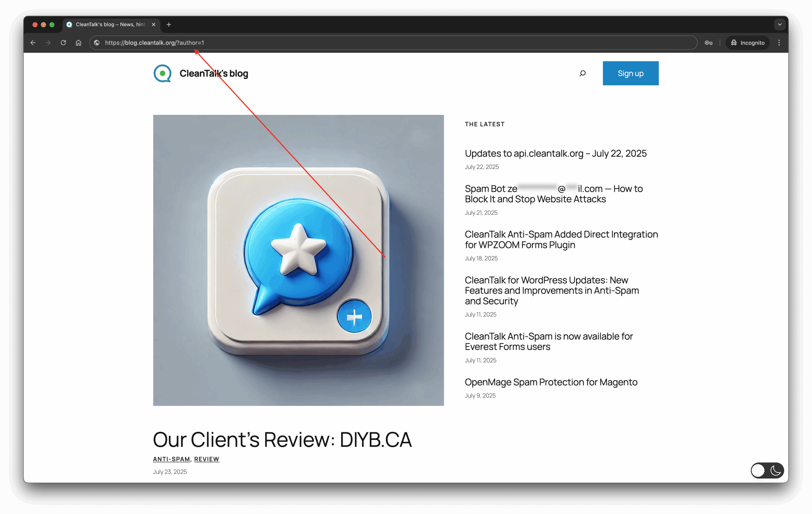The image size is (812, 514).
Task: Click the browser back arrow
Action: pos(33,43)
